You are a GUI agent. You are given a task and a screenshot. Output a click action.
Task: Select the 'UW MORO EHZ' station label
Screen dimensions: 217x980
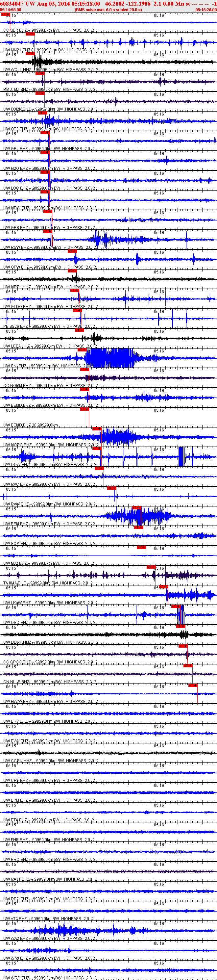[17, 445]
